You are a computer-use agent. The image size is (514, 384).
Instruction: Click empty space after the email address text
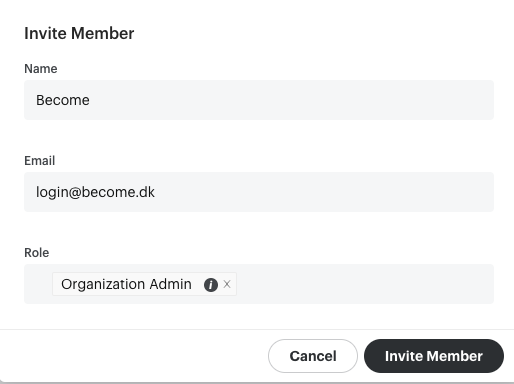[324, 192]
